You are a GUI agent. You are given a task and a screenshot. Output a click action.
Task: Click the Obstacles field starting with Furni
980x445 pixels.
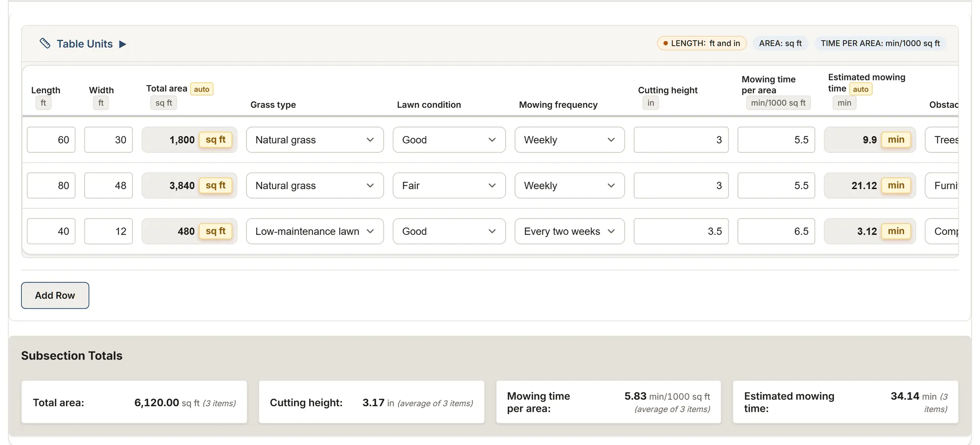click(x=942, y=185)
